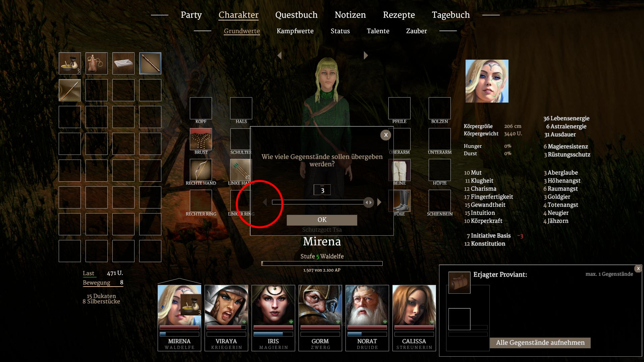Pick up the Erjagter Proviant loot item
This screenshot has height=362, width=644.
click(460, 283)
